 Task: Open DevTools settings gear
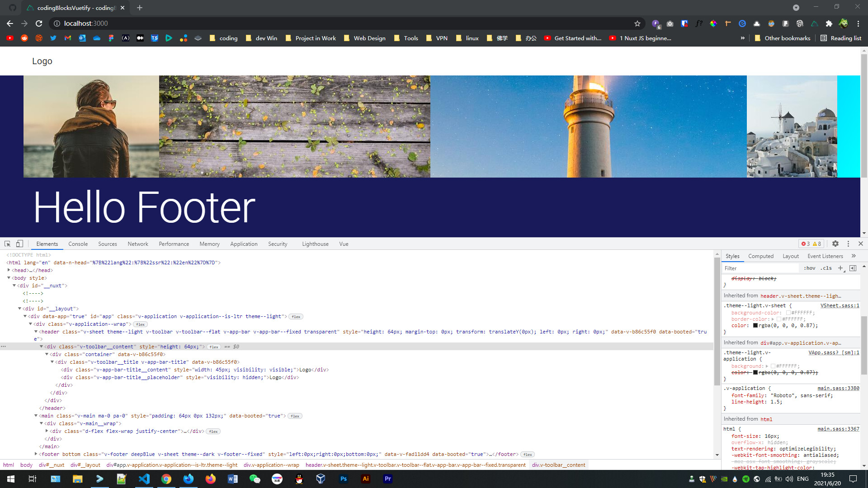point(835,244)
